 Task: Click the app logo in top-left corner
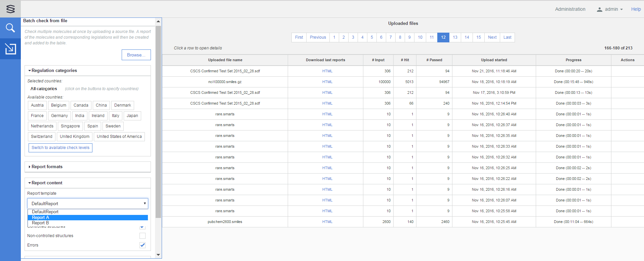click(x=10, y=9)
